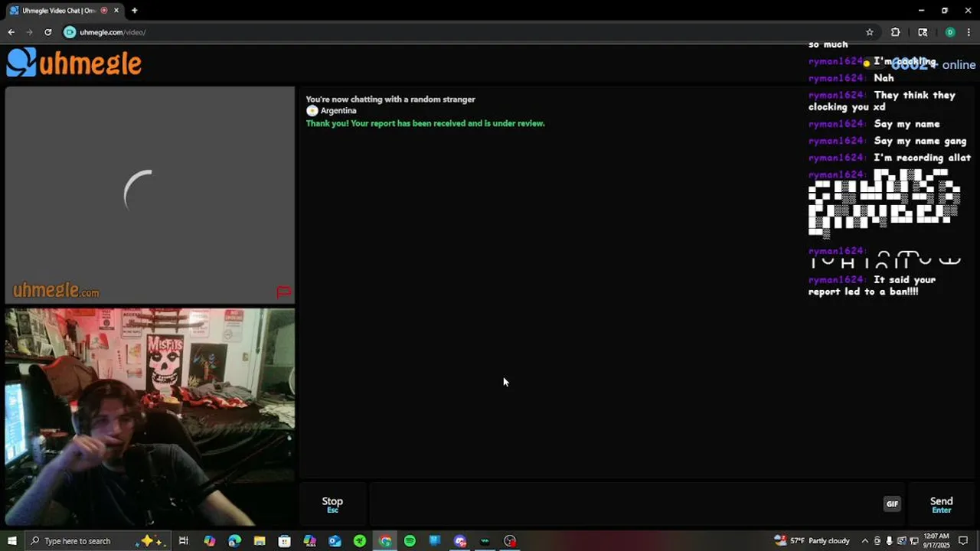Open Microsoft Store from taskbar
The width and height of the screenshot is (980, 551).
pyautogui.click(x=284, y=541)
